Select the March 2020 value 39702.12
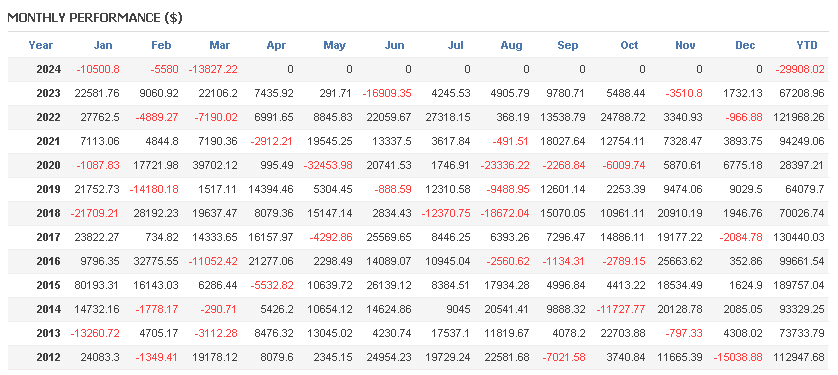This screenshot has height=375, width=838. 215,165
